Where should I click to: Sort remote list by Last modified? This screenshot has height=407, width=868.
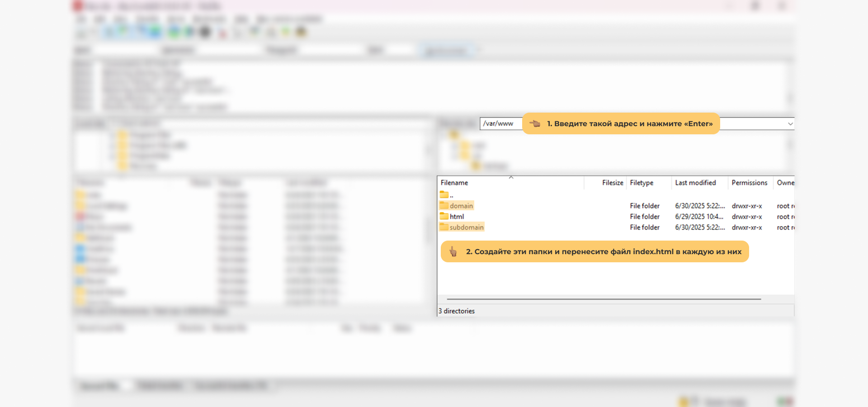click(x=695, y=183)
